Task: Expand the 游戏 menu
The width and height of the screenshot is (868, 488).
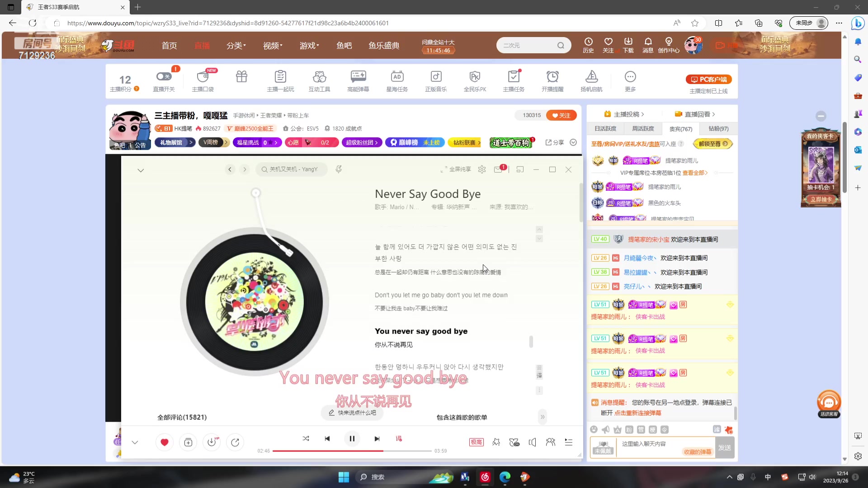Action: [309, 46]
